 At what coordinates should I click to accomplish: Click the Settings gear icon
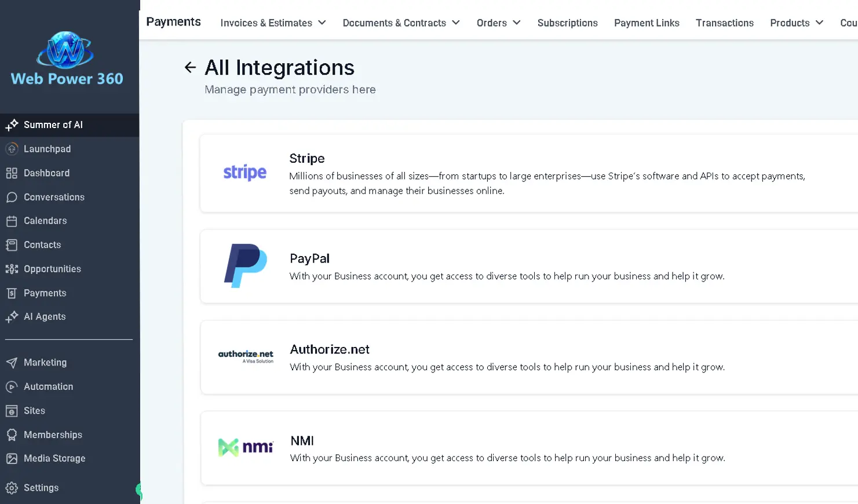12,488
